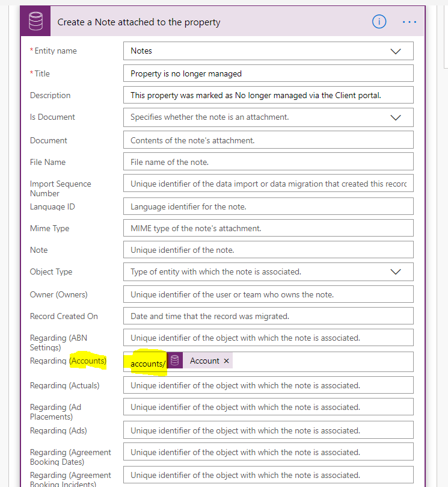Click the Language ID field
The height and width of the screenshot is (487, 448).
click(x=268, y=206)
